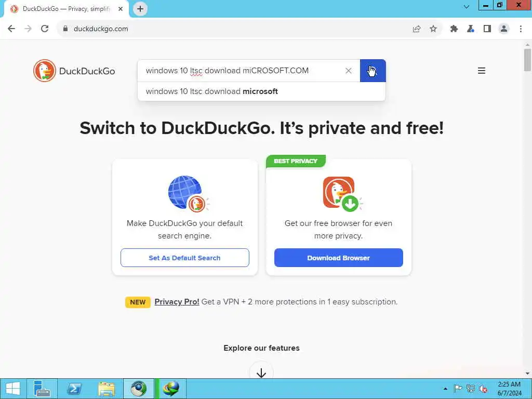Go back with the browser back arrow
This screenshot has width=532, height=399.
(x=11, y=29)
